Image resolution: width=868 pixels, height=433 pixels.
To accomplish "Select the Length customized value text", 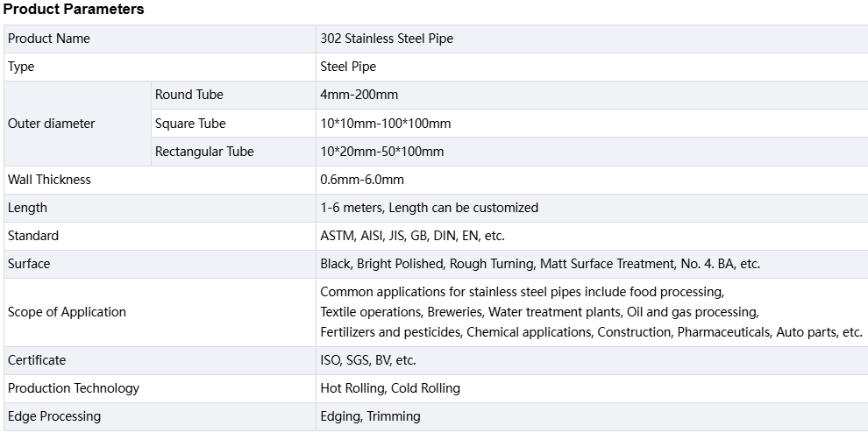I will [429, 209].
